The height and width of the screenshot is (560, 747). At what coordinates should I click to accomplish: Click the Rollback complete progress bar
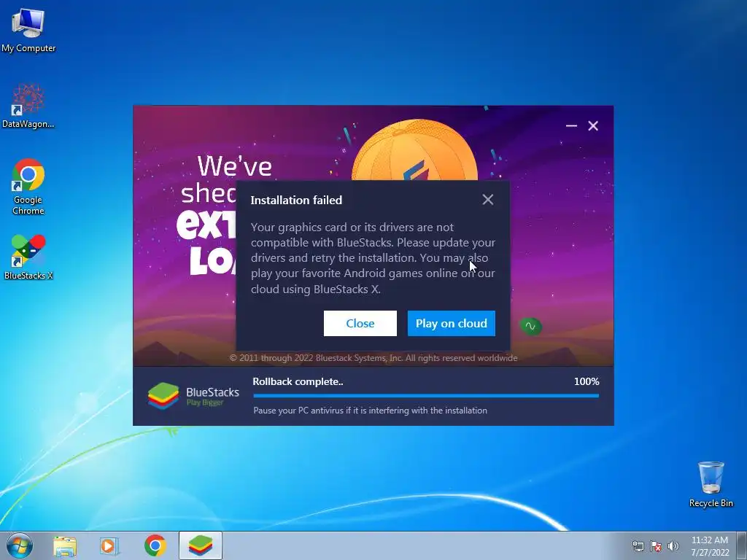pos(426,396)
